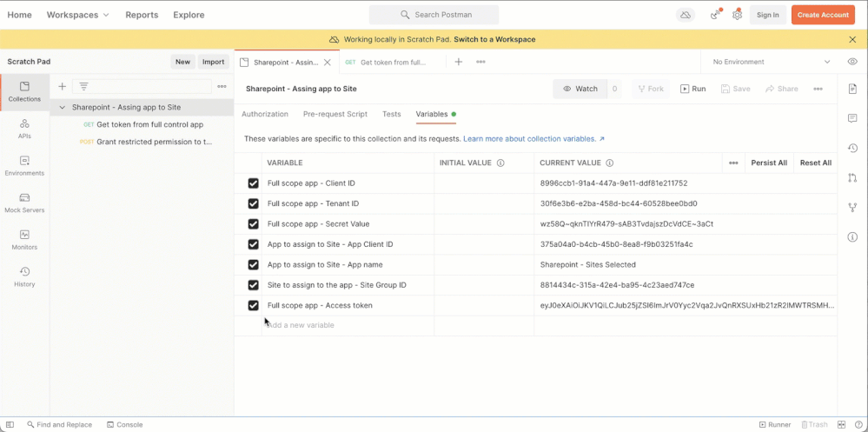Viewport: 868px width, 432px height.
Task: Open the documentation icon in right sidebar
Action: 852,89
